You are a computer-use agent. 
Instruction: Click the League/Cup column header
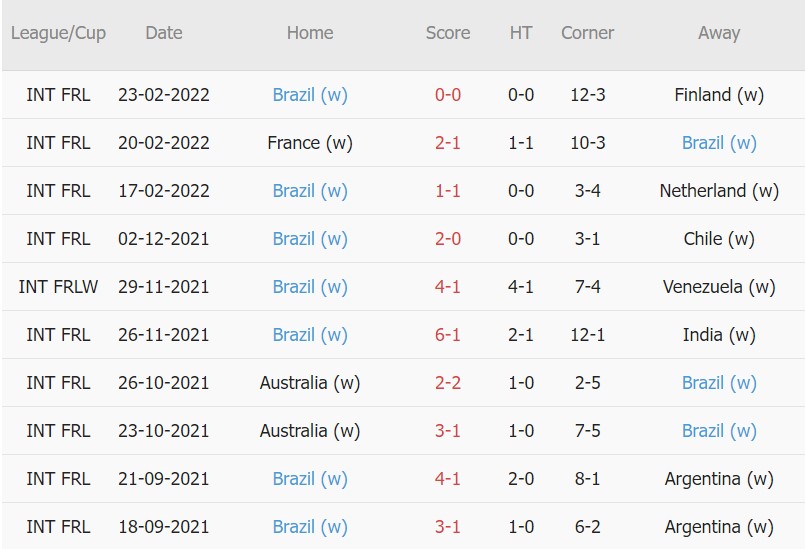click(x=58, y=33)
